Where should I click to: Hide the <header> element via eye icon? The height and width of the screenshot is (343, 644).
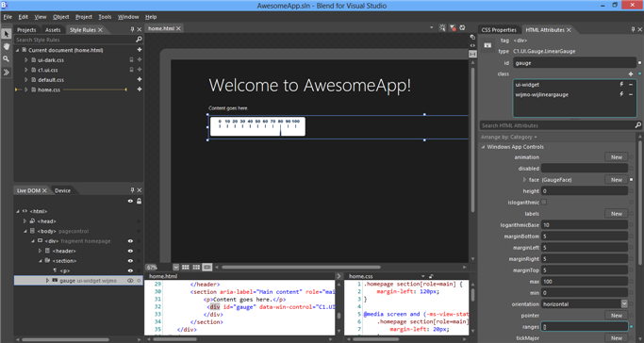[x=130, y=251]
